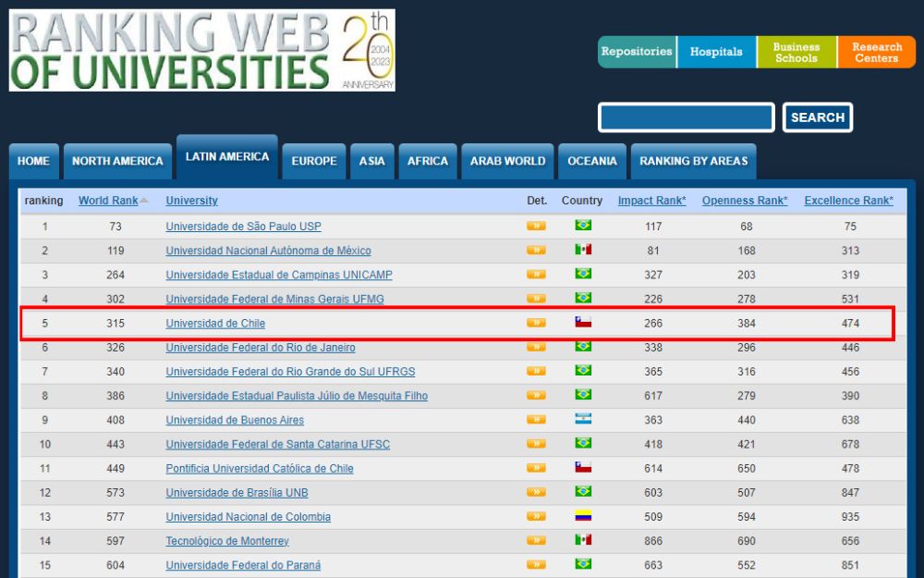Viewport: 924px width, 578px height.
Task: Sort by Excellence Rank column header
Action: [849, 201]
